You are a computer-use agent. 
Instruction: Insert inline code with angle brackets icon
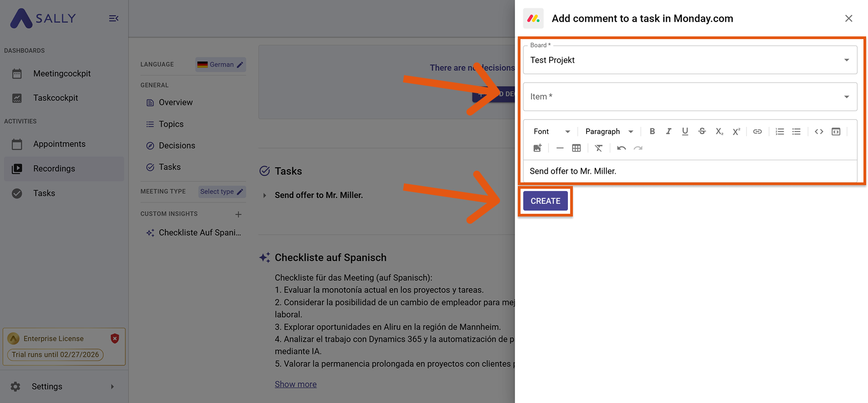tap(819, 131)
